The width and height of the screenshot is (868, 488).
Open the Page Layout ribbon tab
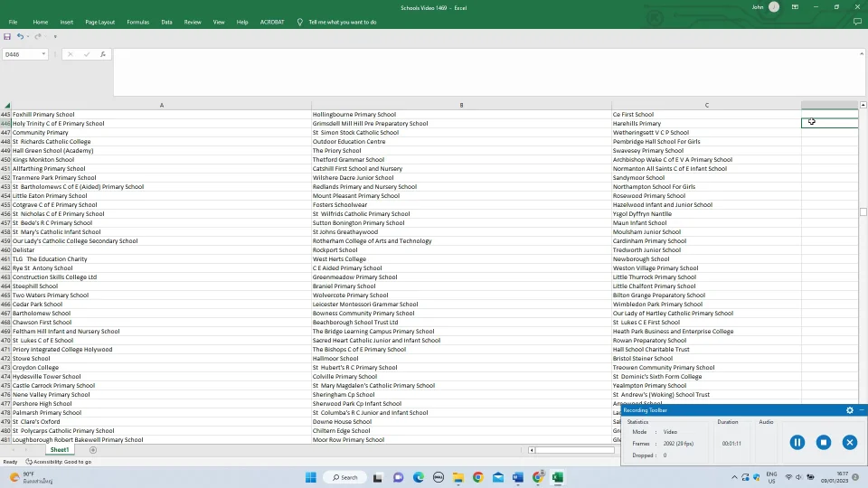point(99,22)
